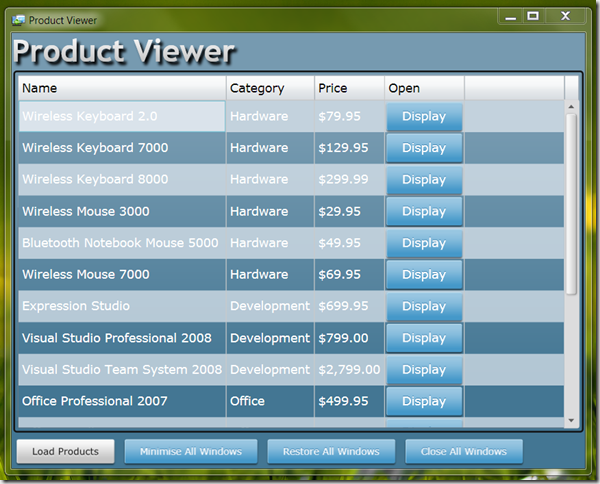Select Office Professional 2007 name cell
The height and width of the screenshot is (484, 600).
pos(122,401)
